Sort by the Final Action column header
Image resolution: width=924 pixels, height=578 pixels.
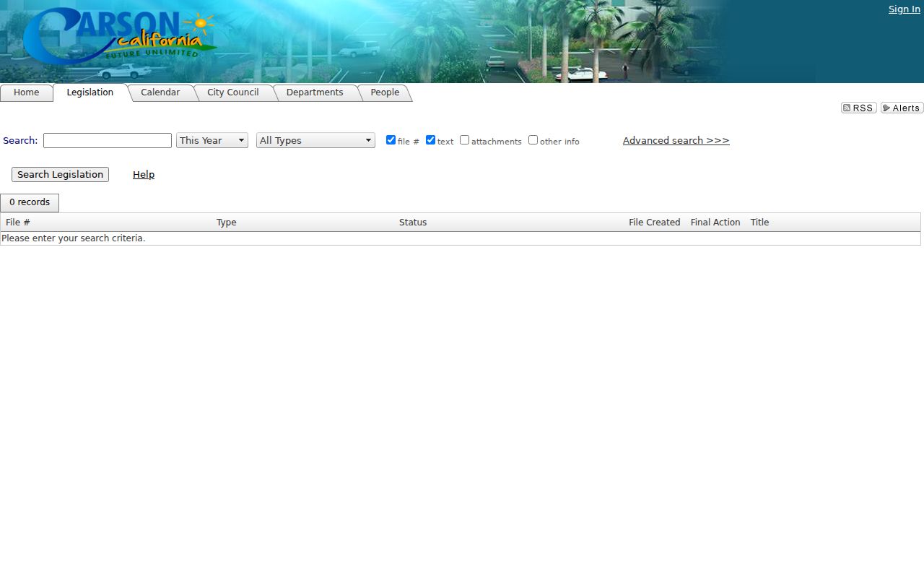(x=715, y=223)
